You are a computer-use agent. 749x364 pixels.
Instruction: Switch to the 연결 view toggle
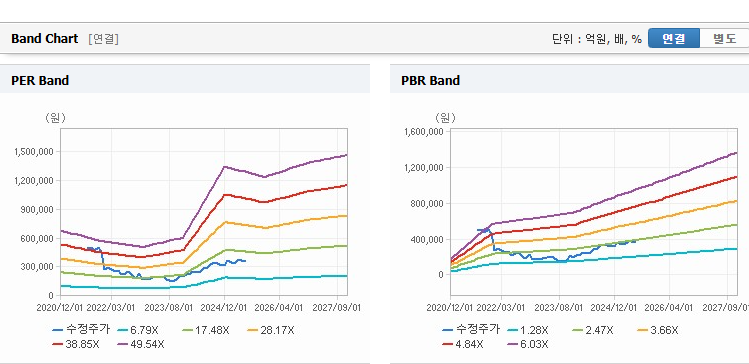[674, 39]
